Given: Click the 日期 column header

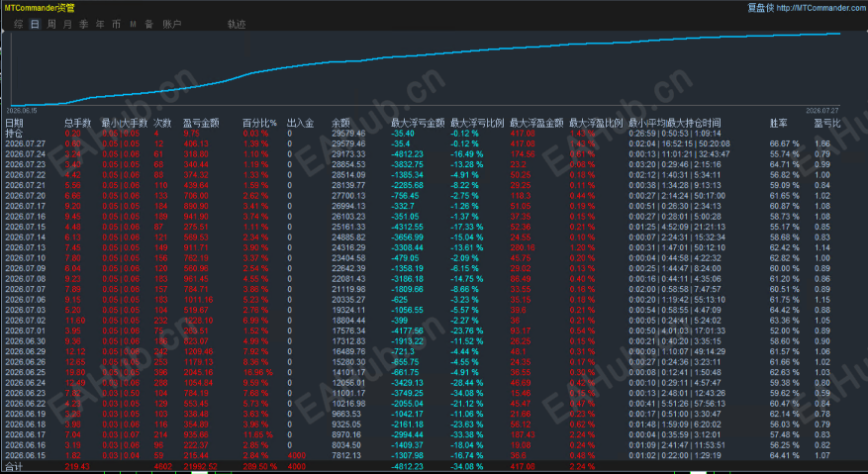Looking at the screenshot, I should pyautogui.click(x=14, y=123).
